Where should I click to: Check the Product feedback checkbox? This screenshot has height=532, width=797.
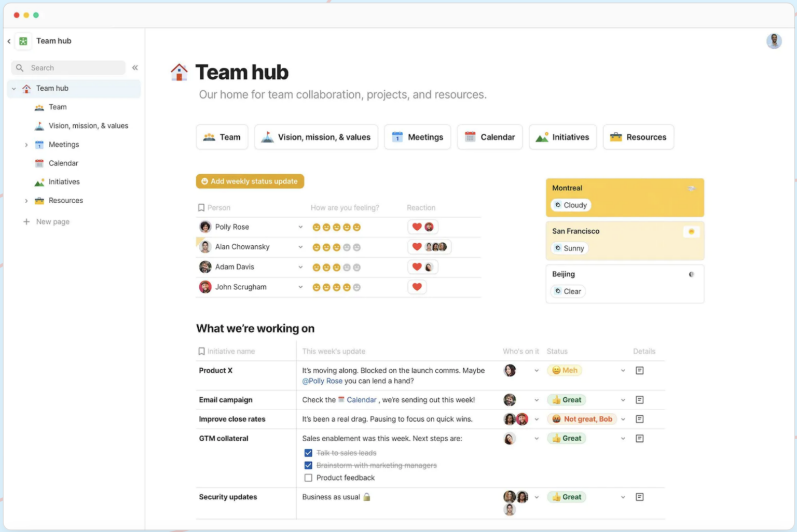(308, 478)
